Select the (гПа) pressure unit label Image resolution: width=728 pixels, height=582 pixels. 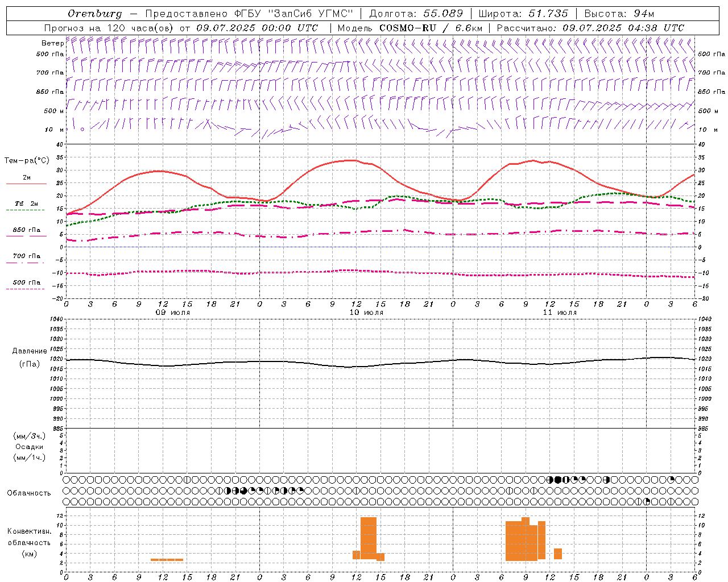pos(30,364)
